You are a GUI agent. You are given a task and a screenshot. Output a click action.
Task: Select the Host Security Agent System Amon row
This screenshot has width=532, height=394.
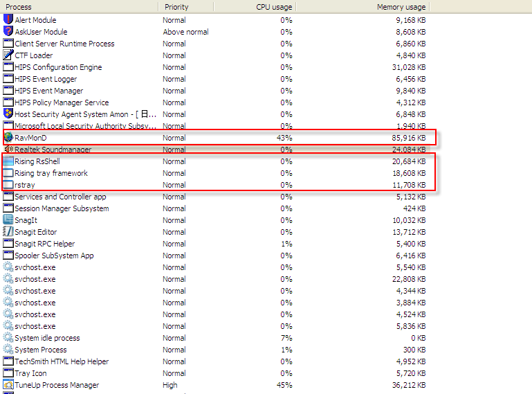pos(214,114)
